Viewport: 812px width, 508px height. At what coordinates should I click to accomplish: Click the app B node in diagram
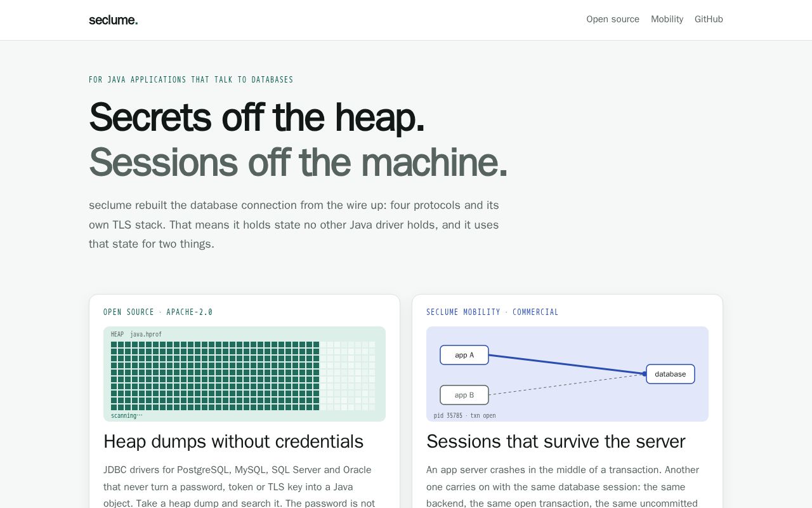point(464,395)
